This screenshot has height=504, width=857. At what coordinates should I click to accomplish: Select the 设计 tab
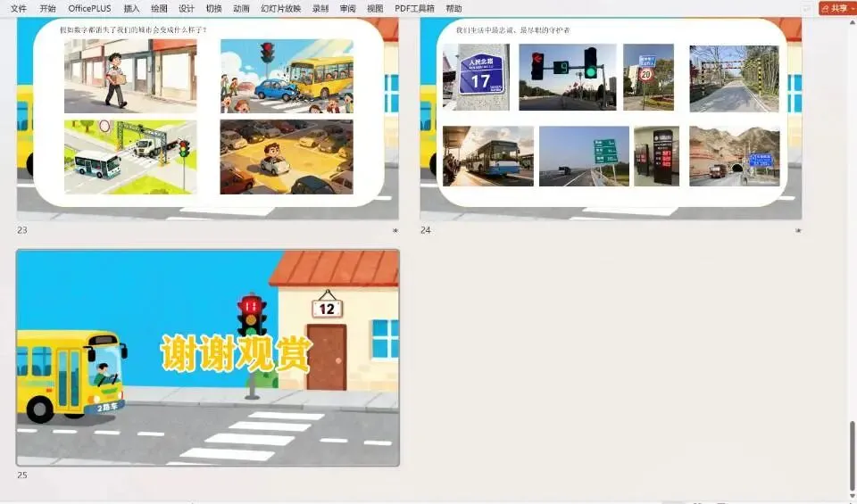(x=187, y=8)
